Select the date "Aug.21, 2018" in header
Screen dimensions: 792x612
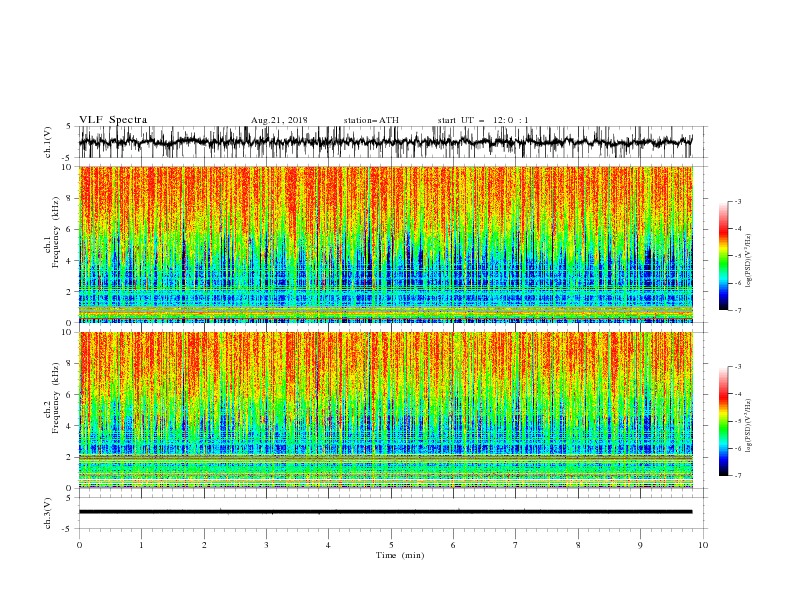click(x=279, y=120)
